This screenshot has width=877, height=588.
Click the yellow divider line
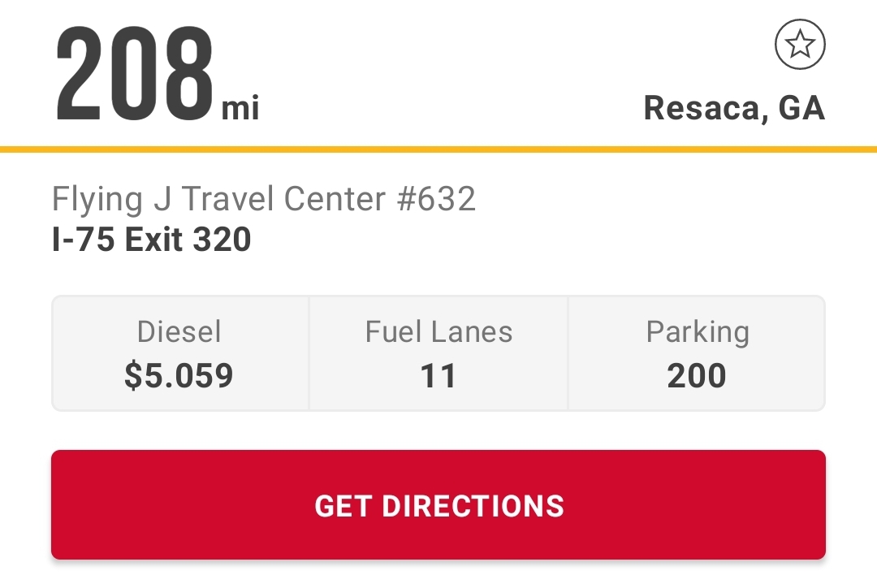tap(438, 149)
